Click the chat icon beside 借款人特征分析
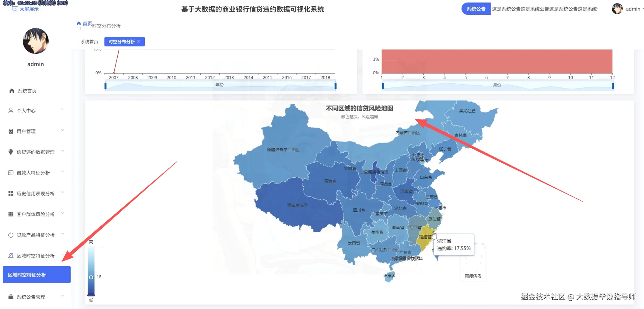 coord(11,173)
